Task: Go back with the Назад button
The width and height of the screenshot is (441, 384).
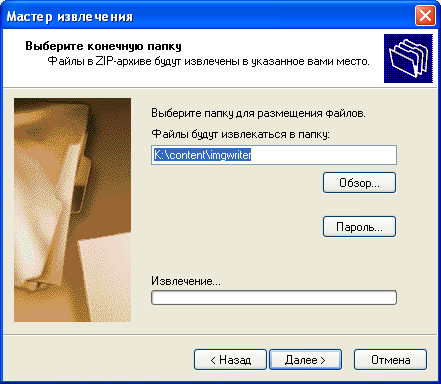Action: pos(230,360)
